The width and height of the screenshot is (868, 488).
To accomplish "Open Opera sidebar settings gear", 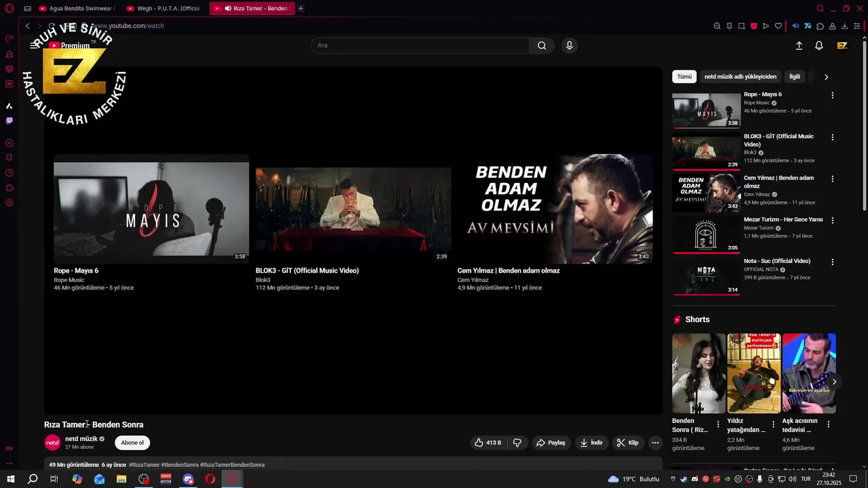I will tap(9, 203).
